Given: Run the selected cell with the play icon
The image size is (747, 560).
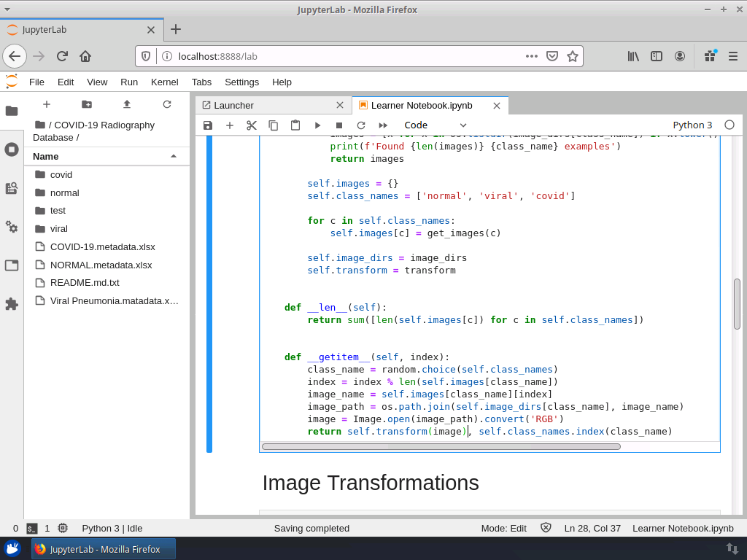Looking at the screenshot, I should (317, 125).
